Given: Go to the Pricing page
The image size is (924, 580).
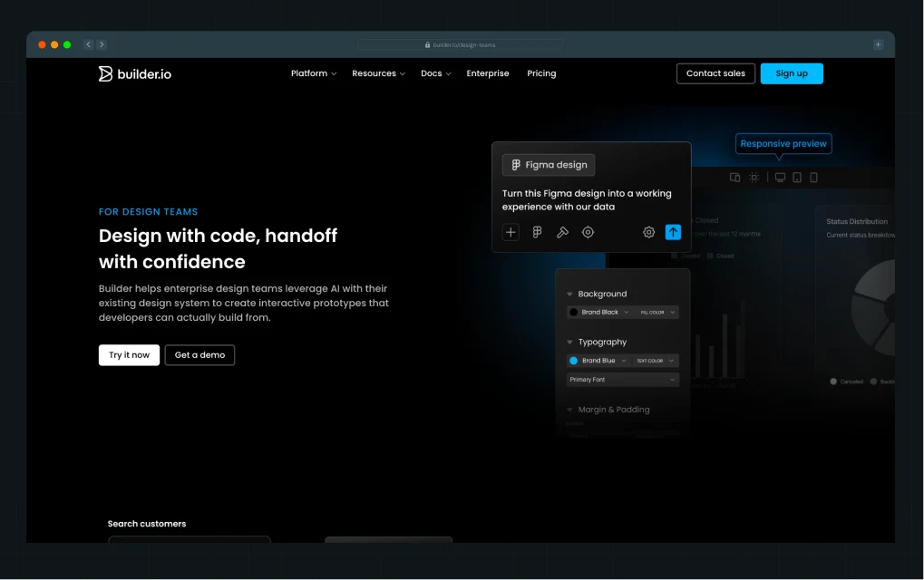Looking at the screenshot, I should click(x=541, y=73).
